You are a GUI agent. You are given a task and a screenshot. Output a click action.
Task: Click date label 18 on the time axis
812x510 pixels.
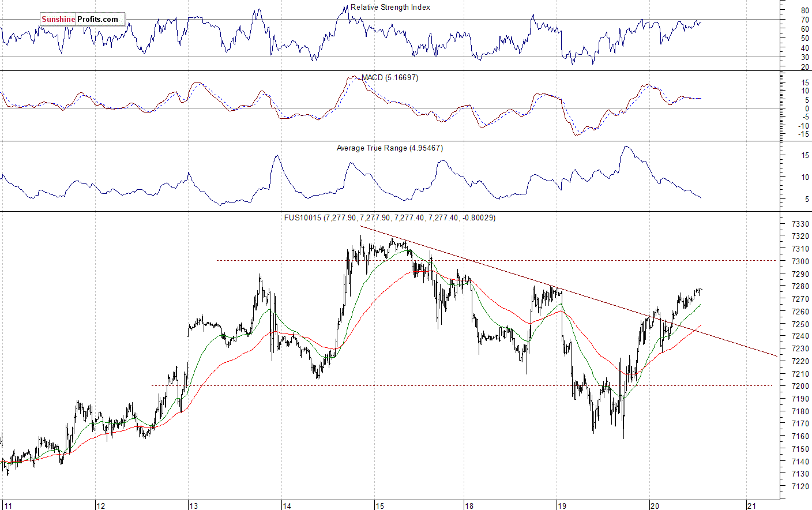pyautogui.click(x=469, y=506)
